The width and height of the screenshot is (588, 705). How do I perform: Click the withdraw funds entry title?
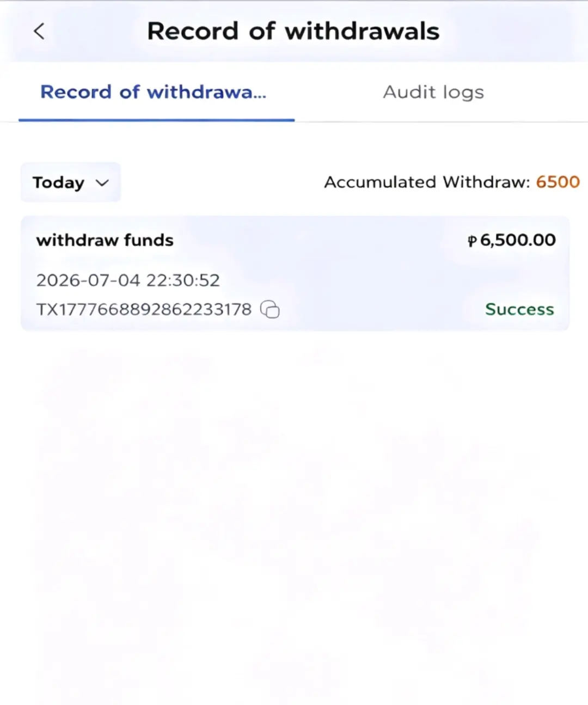(105, 240)
